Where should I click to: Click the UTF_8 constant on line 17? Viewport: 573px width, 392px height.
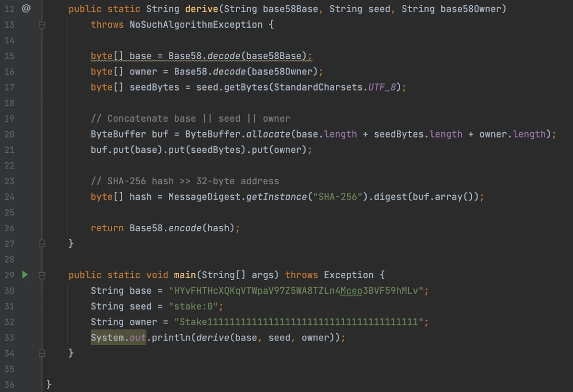coord(382,87)
